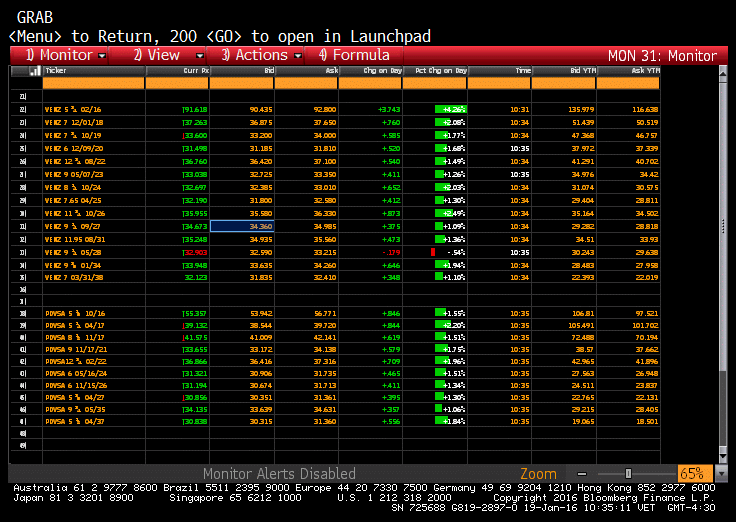Screen dimensions: 736x522
Task: Expand the Monitor menu dropdown arrow
Action: 102,56
